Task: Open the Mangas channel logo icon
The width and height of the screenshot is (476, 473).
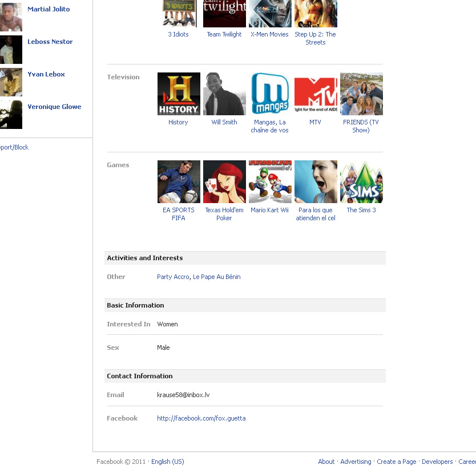Action: (270, 94)
